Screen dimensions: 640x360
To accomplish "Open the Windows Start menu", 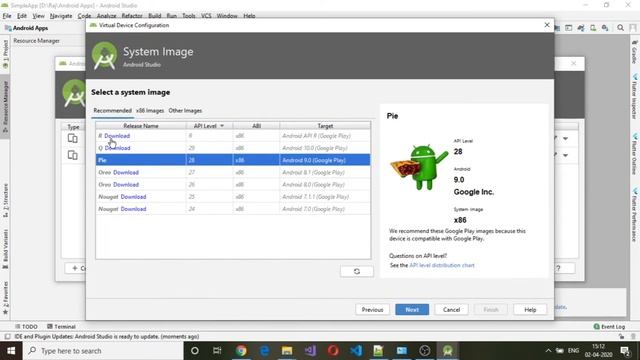I will (x=11, y=351).
